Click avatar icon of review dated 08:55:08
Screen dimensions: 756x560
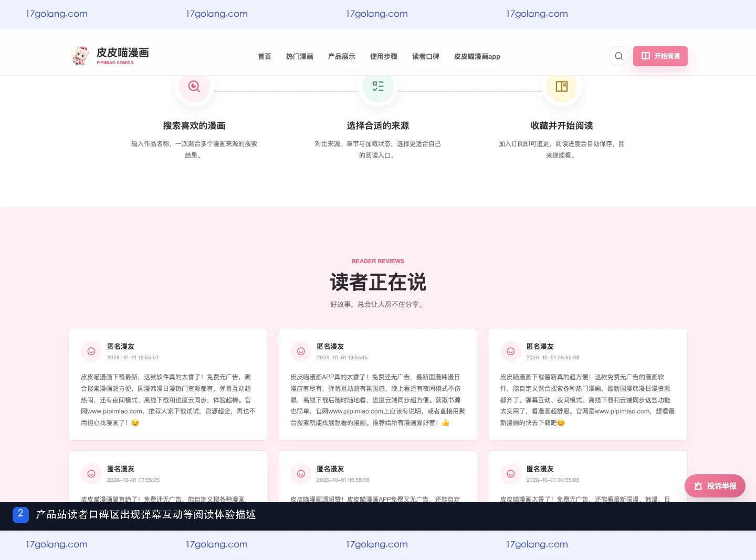pyautogui.click(x=511, y=351)
